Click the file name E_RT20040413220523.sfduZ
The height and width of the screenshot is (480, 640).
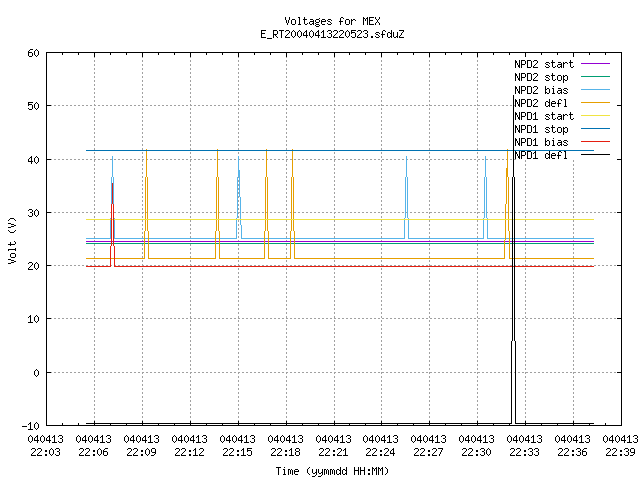coord(332,34)
